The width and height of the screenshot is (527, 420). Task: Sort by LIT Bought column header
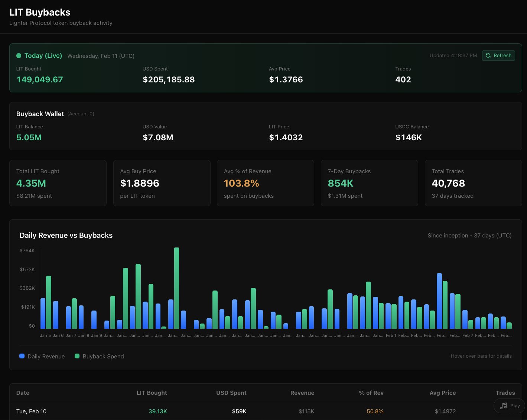(152, 393)
